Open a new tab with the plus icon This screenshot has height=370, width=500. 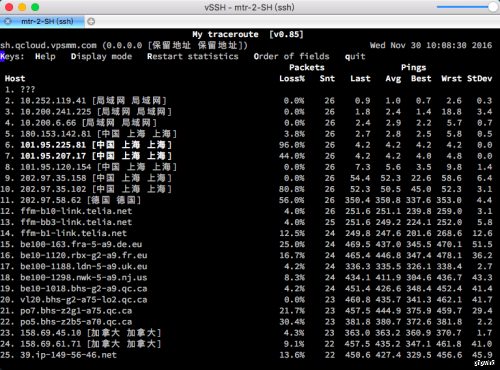pos(91,22)
